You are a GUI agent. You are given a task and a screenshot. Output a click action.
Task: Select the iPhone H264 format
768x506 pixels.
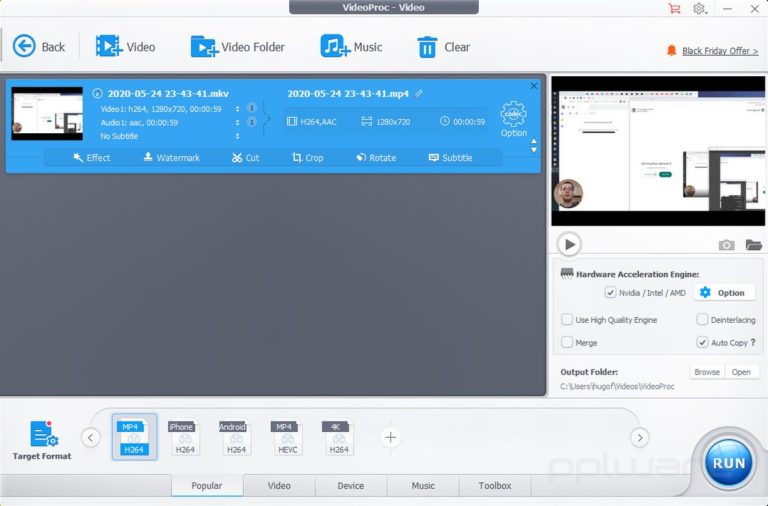pos(185,437)
